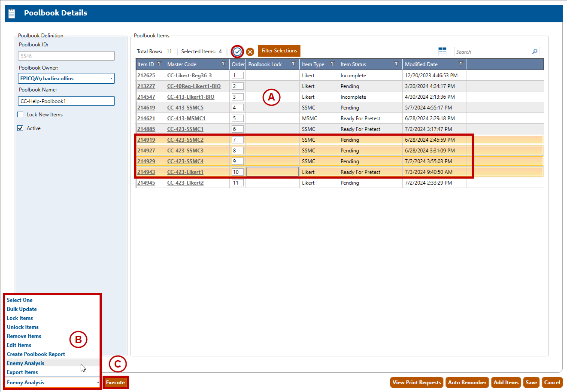Open the Master Code column filter icon
Image resolution: width=567 pixels, height=392 pixels.
(x=224, y=64)
